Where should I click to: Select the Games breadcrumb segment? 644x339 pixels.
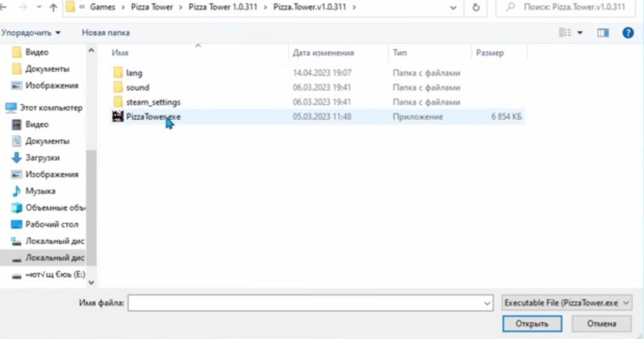(103, 7)
